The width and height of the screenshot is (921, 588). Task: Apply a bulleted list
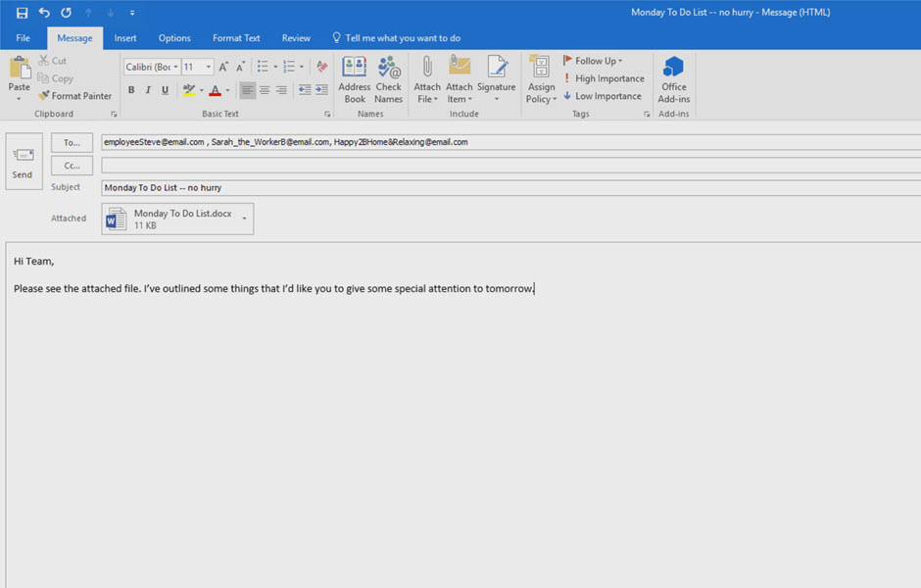pos(263,67)
